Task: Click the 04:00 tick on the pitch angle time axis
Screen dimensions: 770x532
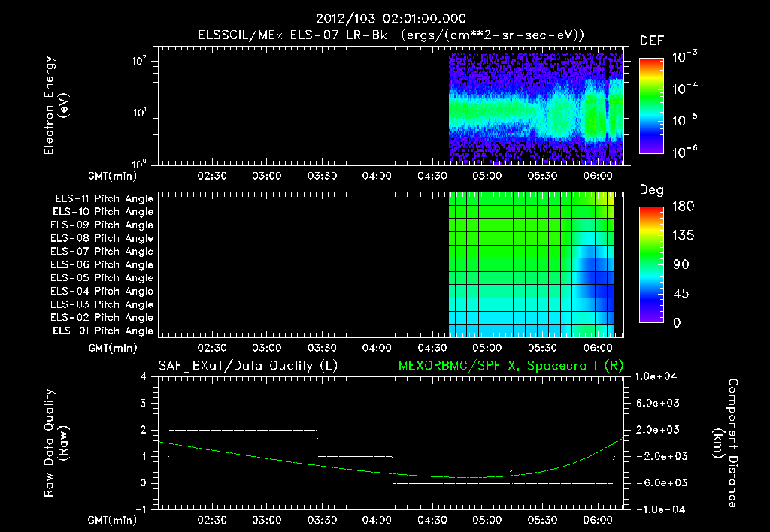Action: click(377, 348)
